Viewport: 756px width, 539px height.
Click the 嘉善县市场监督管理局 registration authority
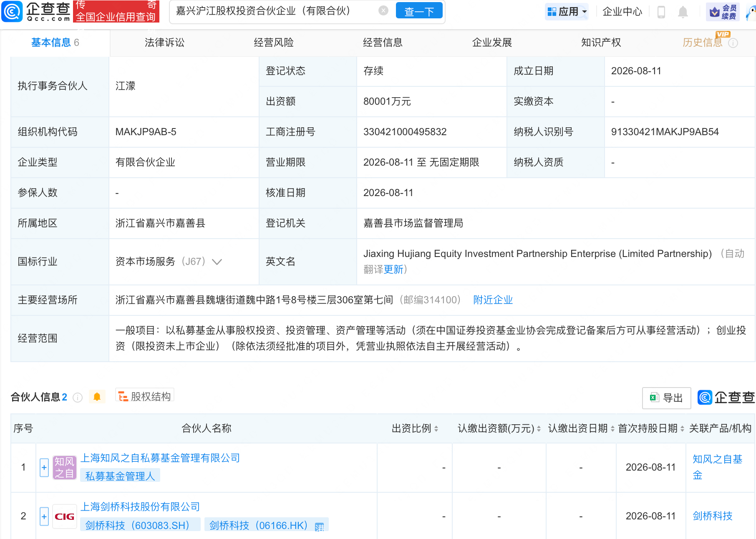pyautogui.click(x=413, y=223)
